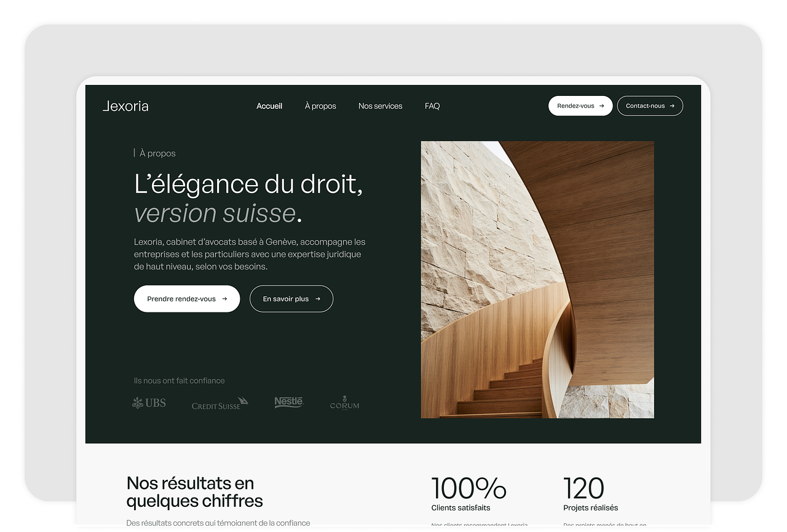Navigate to the FAQ page
787x532 pixels.
pyautogui.click(x=432, y=106)
